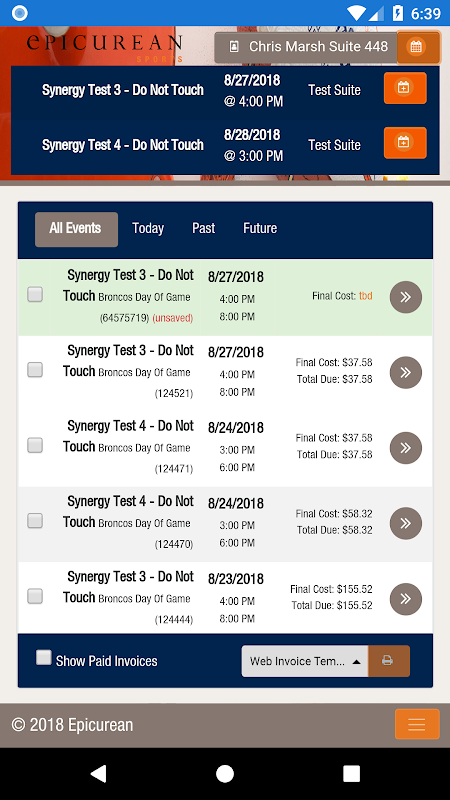
Task: Select the All Events button
Action: point(76,230)
